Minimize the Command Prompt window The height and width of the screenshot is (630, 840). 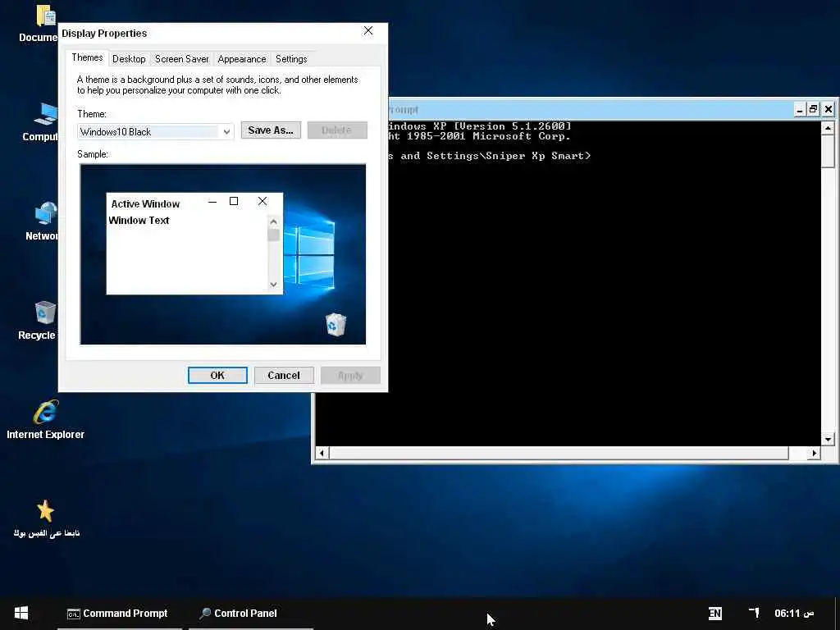pyautogui.click(x=800, y=110)
